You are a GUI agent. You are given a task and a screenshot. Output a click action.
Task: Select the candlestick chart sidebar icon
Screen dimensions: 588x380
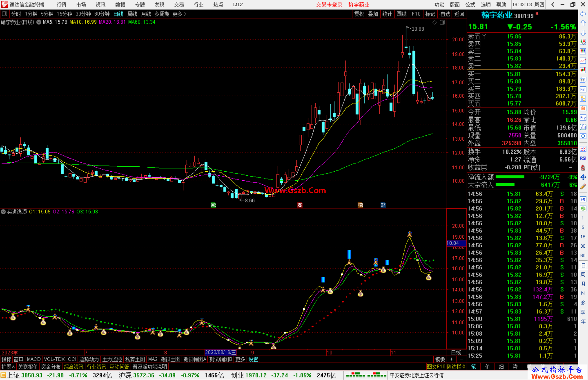click(x=583, y=70)
